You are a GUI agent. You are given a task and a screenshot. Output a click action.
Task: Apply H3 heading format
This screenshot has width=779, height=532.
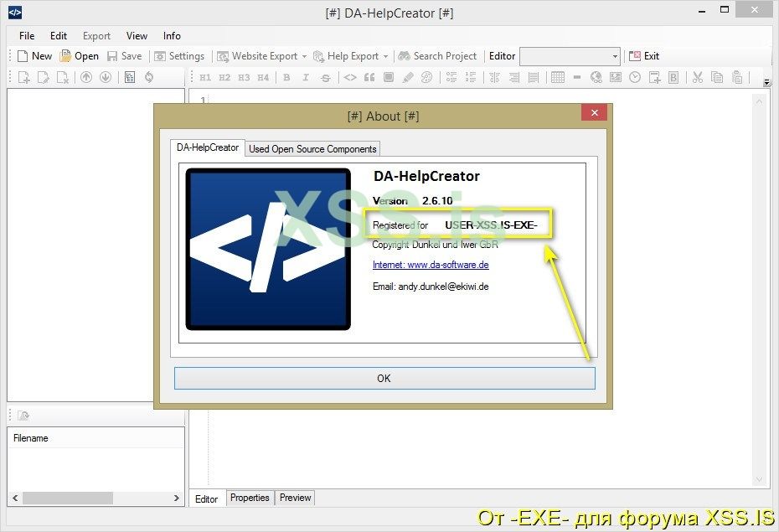coord(244,77)
